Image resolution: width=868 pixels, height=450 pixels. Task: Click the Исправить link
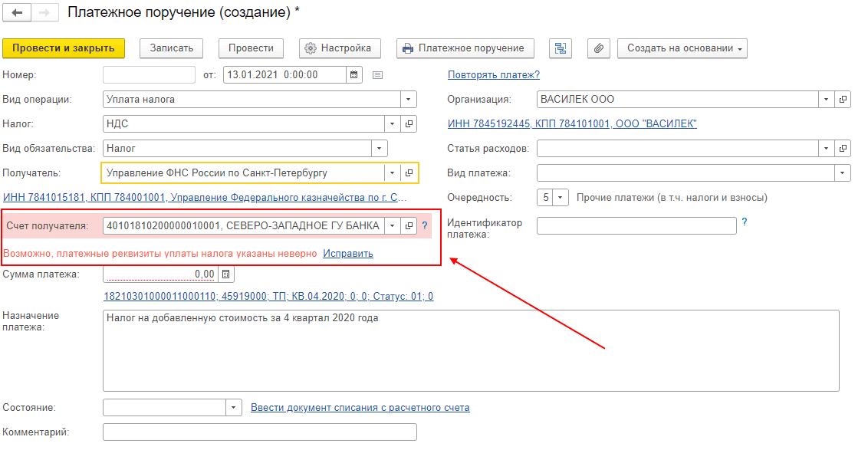pos(348,253)
